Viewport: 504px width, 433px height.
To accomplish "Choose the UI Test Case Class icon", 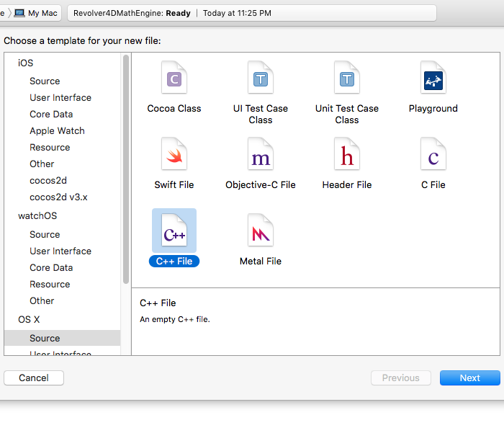I will click(261, 78).
